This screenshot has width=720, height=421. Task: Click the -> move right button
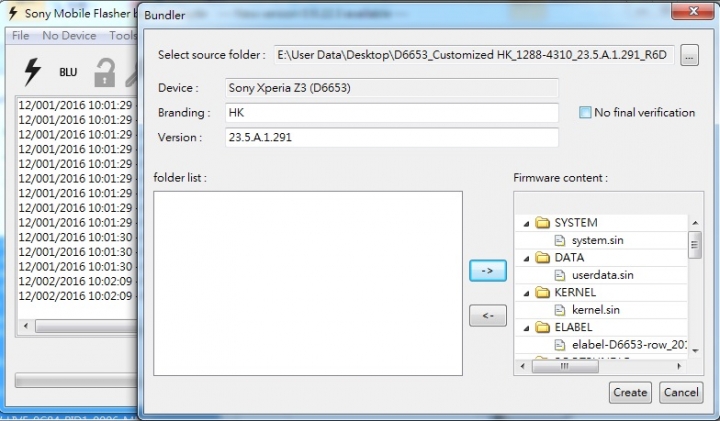point(488,271)
